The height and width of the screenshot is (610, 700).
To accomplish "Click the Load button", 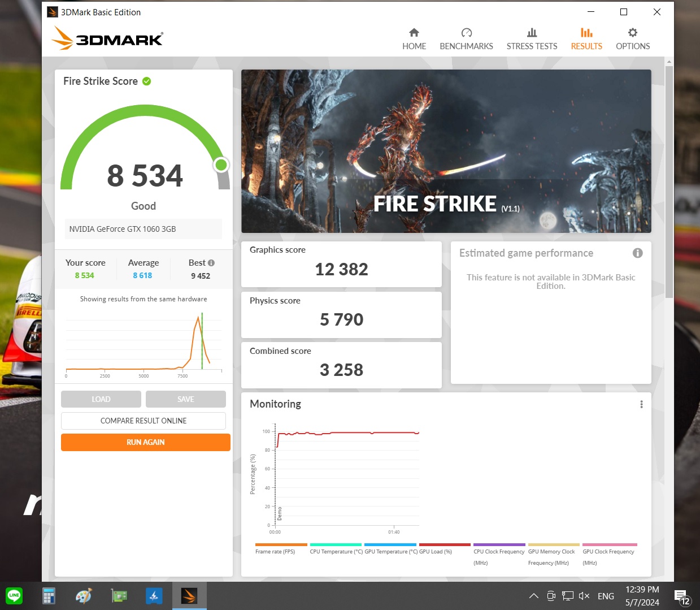I will 101,399.
